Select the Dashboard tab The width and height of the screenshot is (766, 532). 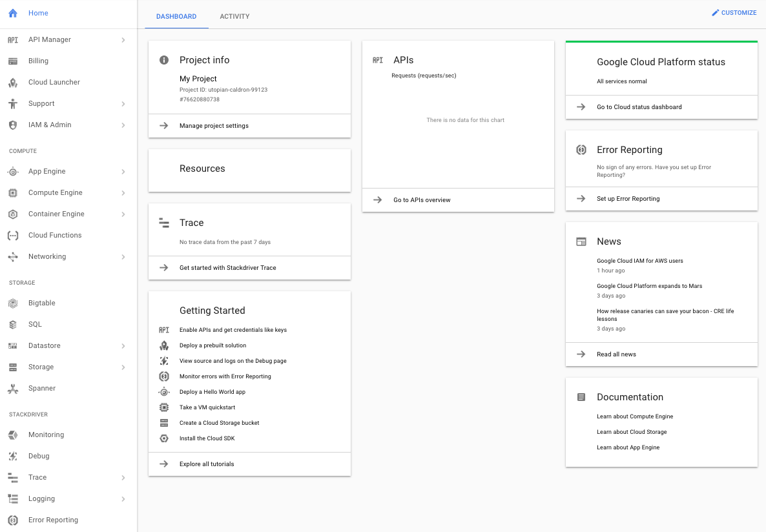(176, 16)
